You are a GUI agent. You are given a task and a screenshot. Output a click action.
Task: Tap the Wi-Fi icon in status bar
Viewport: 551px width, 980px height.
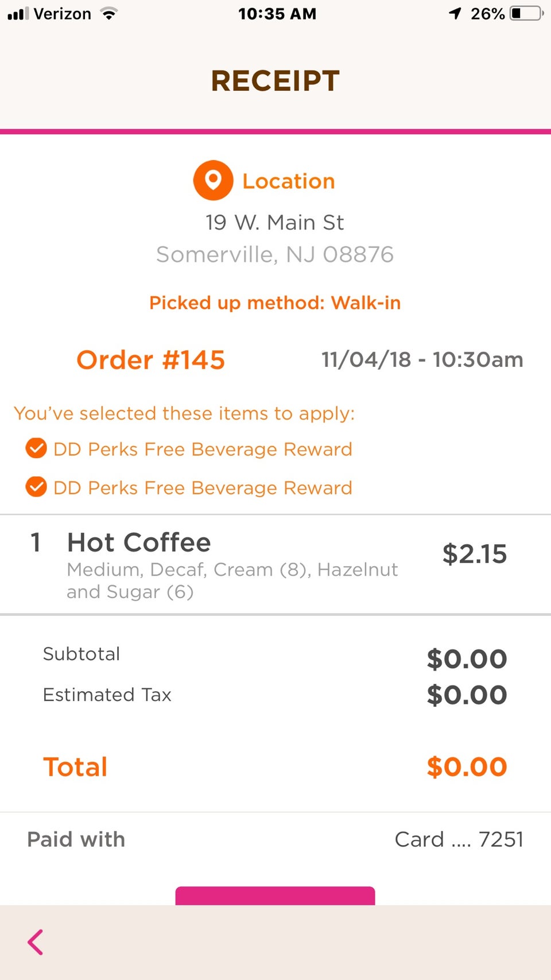pos(108,14)
